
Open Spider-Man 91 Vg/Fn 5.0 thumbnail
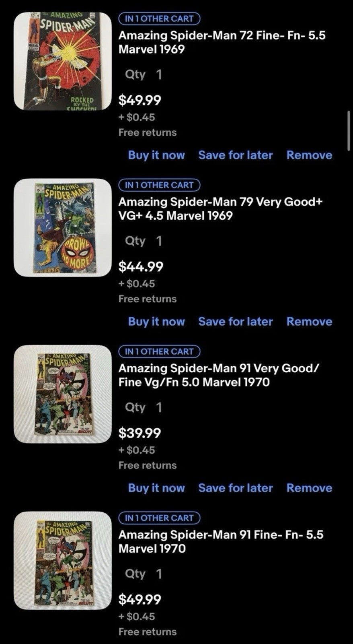coord(63,394)
